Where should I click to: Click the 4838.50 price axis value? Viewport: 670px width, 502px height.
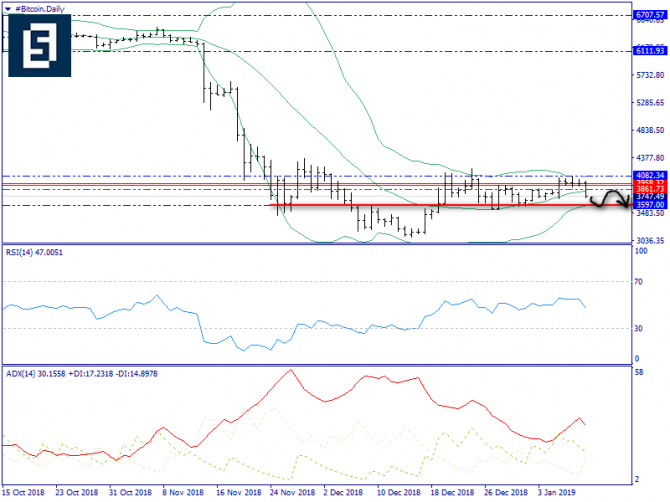(x=650, y=130)
